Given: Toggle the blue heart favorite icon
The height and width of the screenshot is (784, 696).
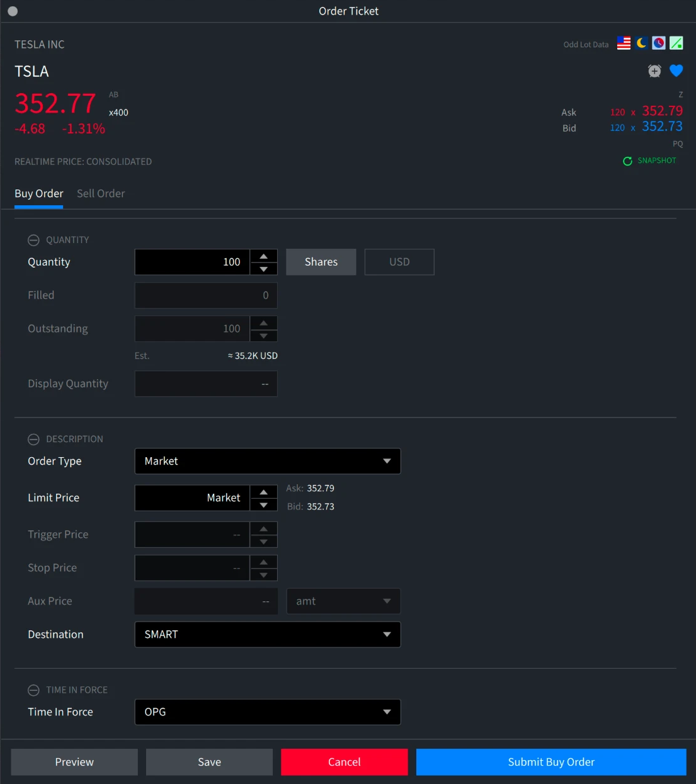Looking at the screenshot, I should [x=676, y=71].
